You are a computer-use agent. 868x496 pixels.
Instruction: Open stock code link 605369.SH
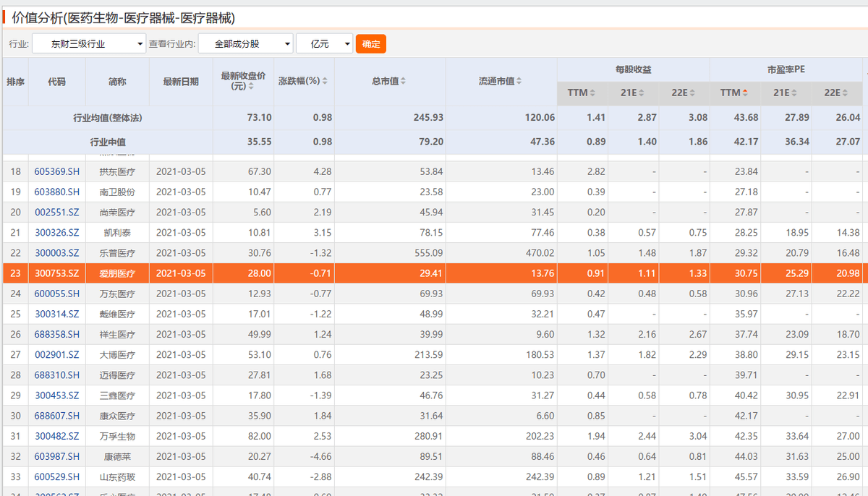click(57, 172)
